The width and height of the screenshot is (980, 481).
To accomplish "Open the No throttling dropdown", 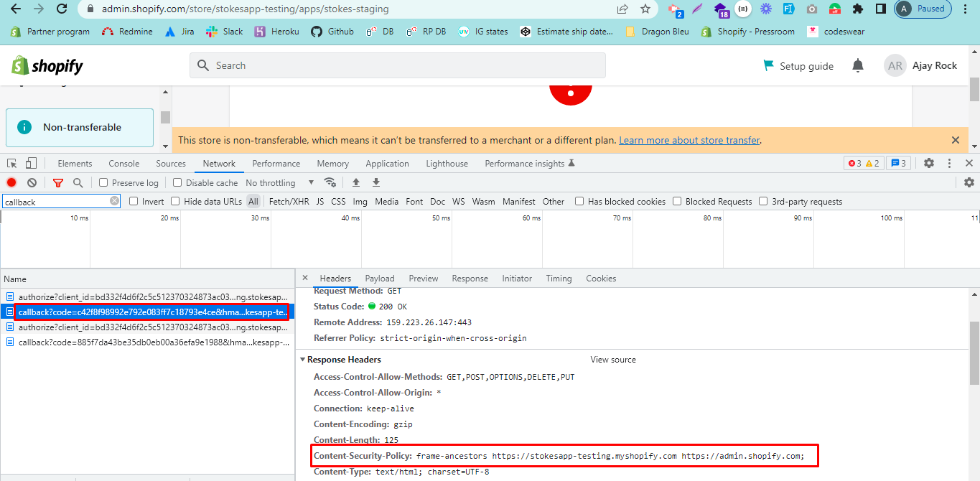I will coord(280,183).
